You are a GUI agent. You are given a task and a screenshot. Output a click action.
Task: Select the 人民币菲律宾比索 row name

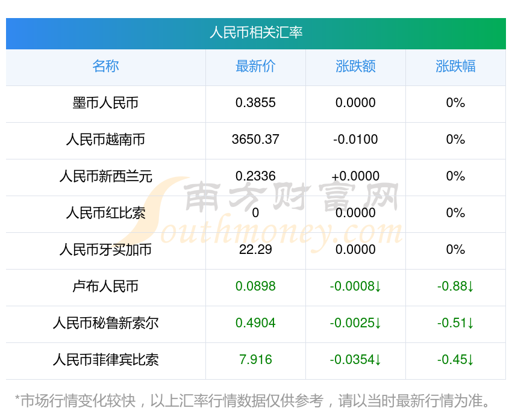click(x=105, y=360)
